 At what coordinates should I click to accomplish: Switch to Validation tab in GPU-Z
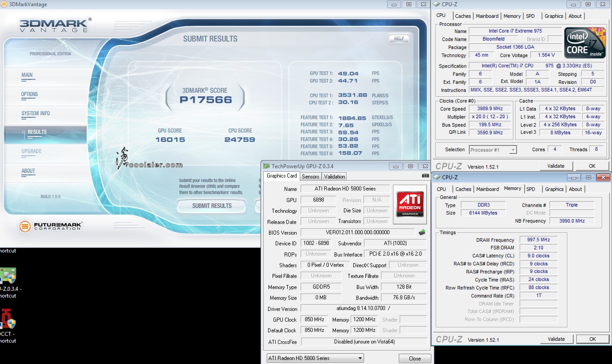(335, 177)
